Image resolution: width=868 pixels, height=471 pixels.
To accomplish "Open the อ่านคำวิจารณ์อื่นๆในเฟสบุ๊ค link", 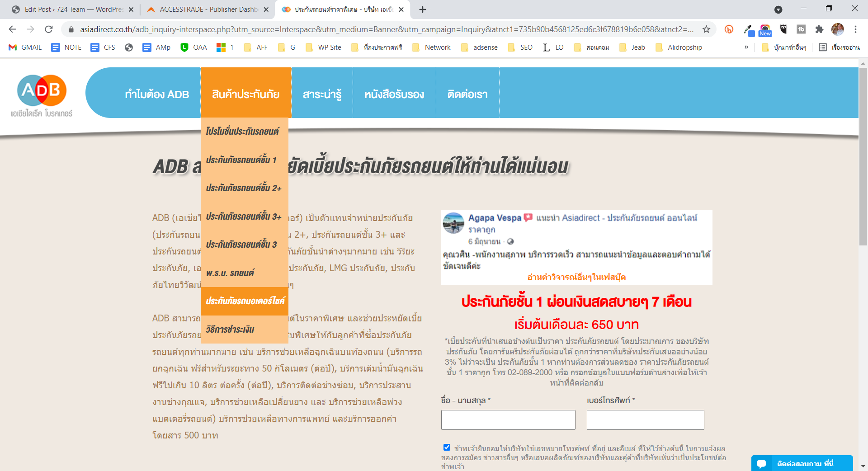I will point(576,277).
